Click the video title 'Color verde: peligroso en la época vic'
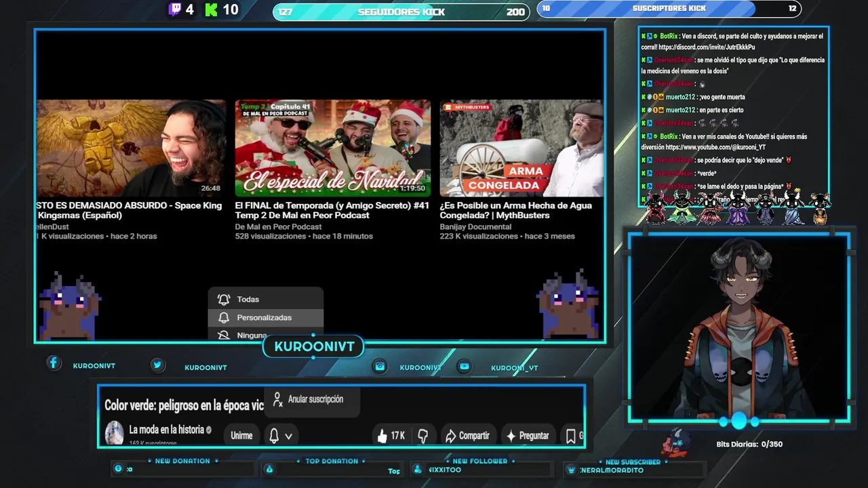 click(184, 405)
